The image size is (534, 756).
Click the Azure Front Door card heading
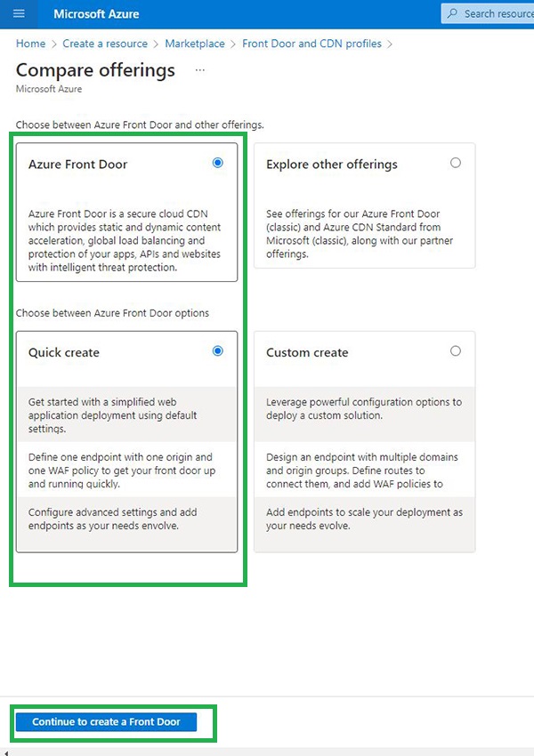[77, 165]
